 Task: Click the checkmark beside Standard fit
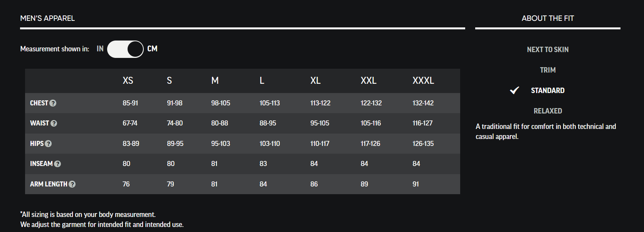coord(515,90)
